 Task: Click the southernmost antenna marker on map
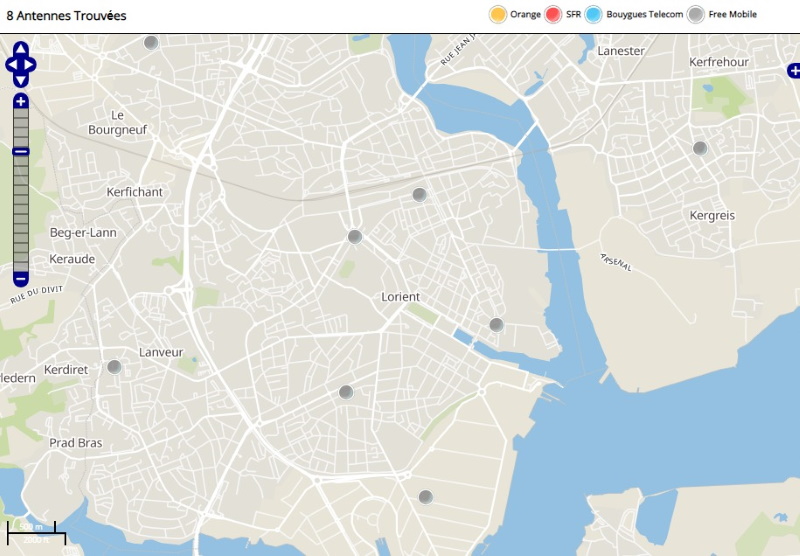tap(425, 496)
